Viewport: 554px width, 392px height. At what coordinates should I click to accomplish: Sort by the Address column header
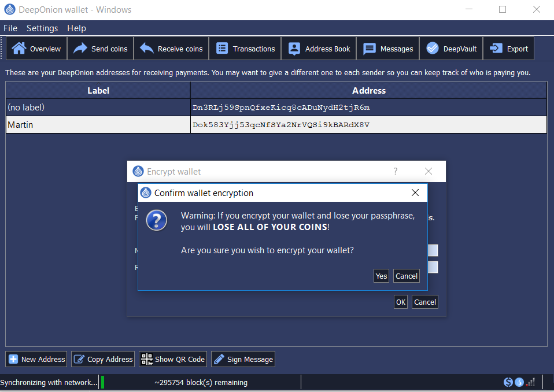[368, 90]
